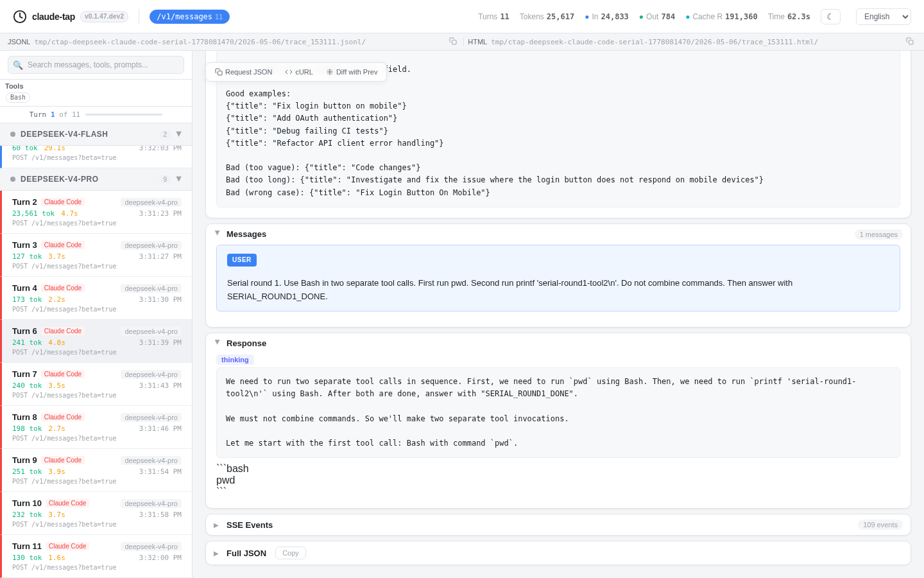Select Turn 6 in the sidebar
This screenshot has height=578, width=924.
tap(96, 341)
